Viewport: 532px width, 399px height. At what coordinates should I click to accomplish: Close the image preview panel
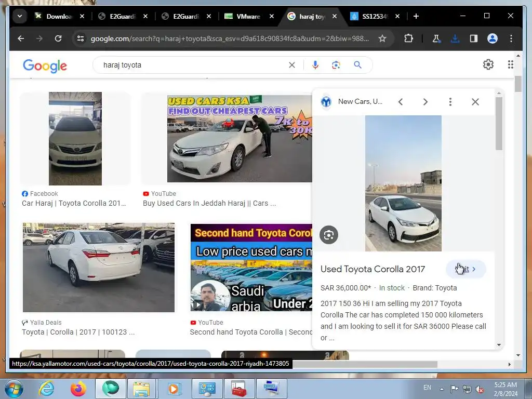point(475,102)
